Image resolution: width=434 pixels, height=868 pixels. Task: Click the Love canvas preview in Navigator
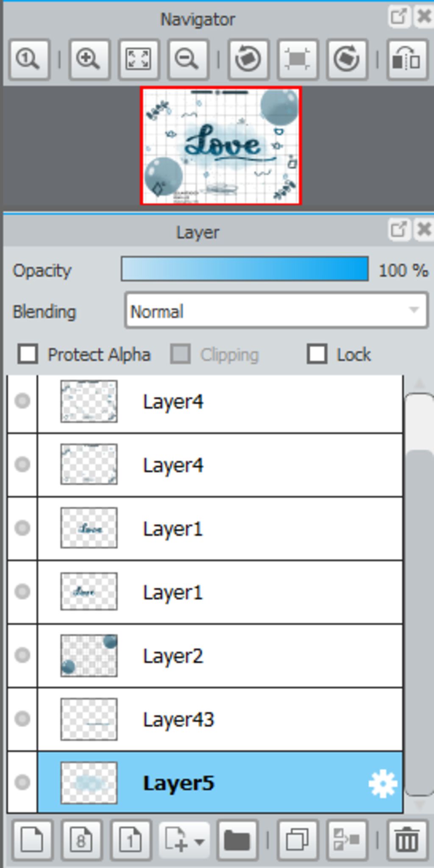click(221, 146)
